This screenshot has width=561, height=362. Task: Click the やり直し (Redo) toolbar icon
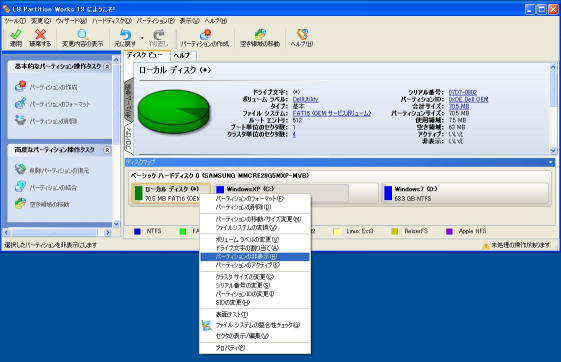158,35
